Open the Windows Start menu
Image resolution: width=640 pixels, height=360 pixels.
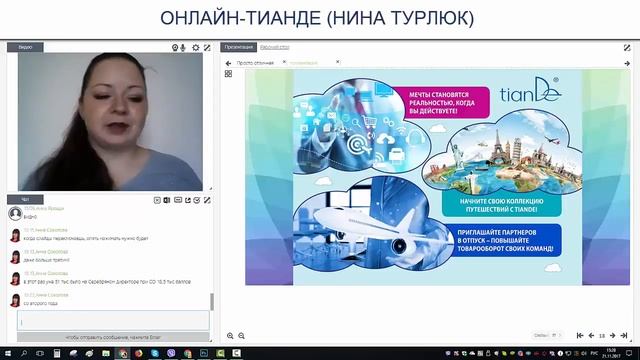point(8,353)
